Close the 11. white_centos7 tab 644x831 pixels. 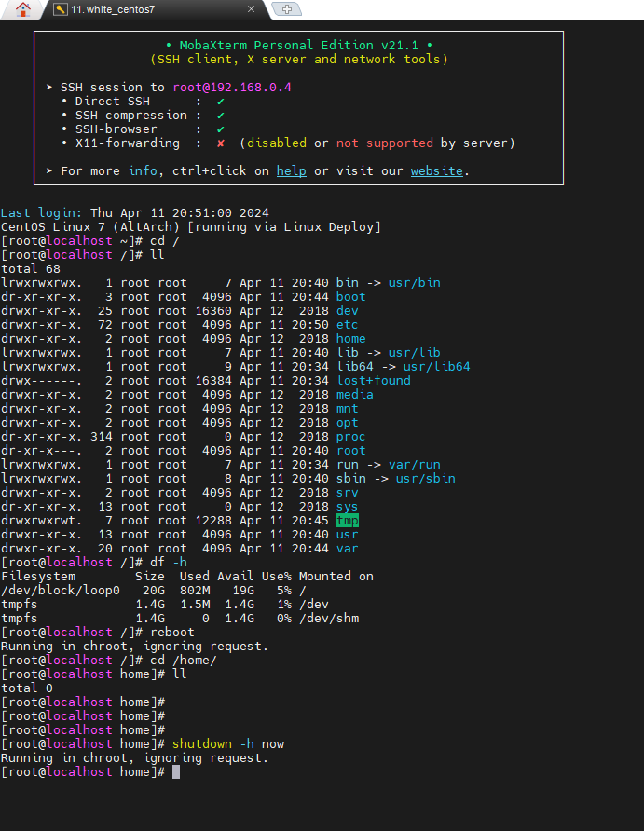point(252,9)
